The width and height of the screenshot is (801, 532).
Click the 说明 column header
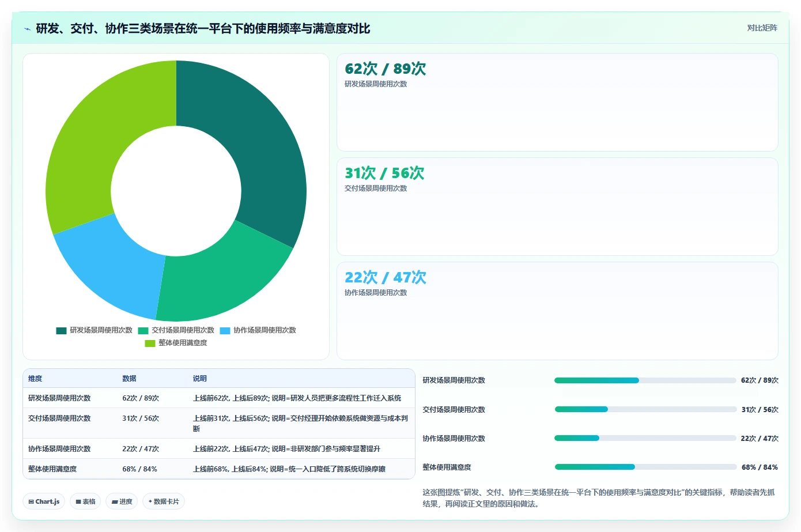pos(199,379)
